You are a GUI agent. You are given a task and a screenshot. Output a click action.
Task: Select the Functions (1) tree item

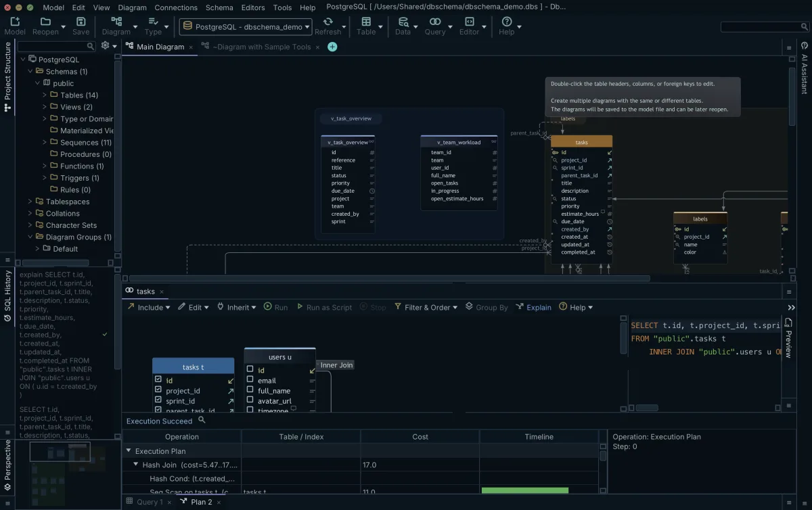point(82,166)
